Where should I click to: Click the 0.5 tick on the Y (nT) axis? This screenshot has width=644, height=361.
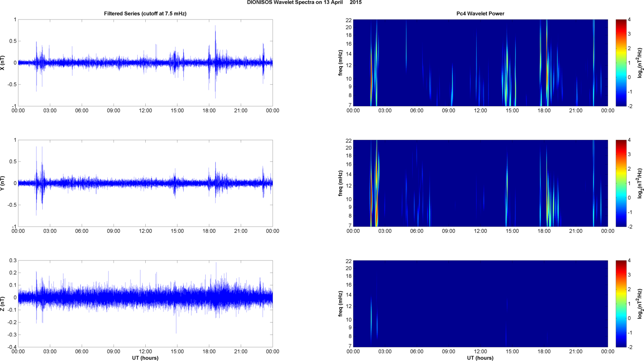pyautogui.click(x=13, y=161)
